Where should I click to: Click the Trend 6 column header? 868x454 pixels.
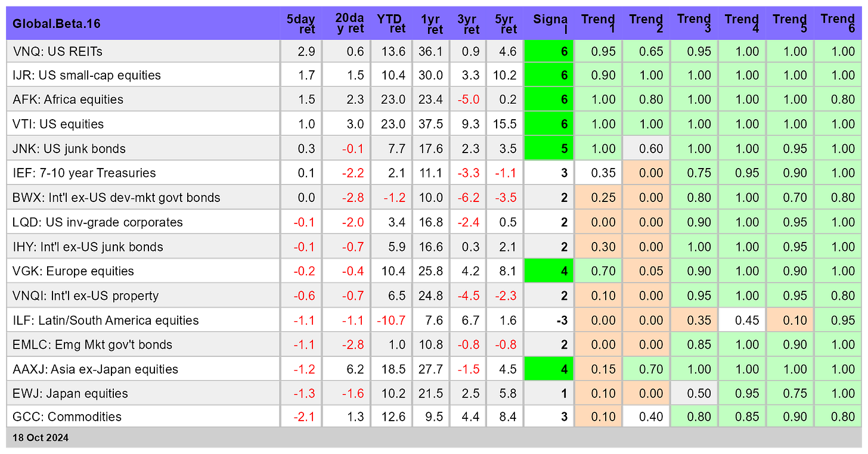click(838, 24)
